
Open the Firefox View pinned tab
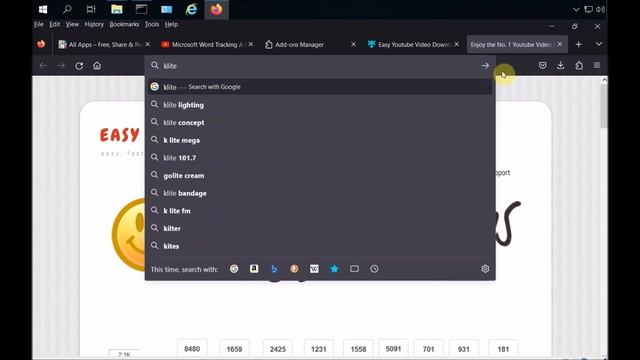(41, 44)
